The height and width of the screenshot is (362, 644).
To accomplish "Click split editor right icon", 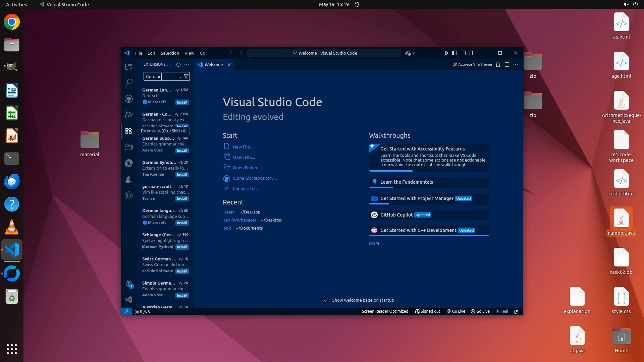I will point(507,65).
